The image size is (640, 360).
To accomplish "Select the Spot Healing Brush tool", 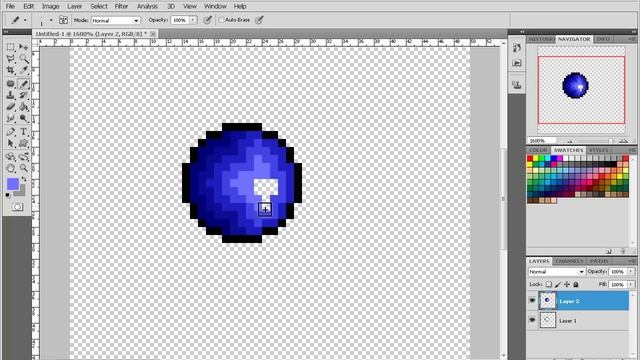I will coord(11,84).
